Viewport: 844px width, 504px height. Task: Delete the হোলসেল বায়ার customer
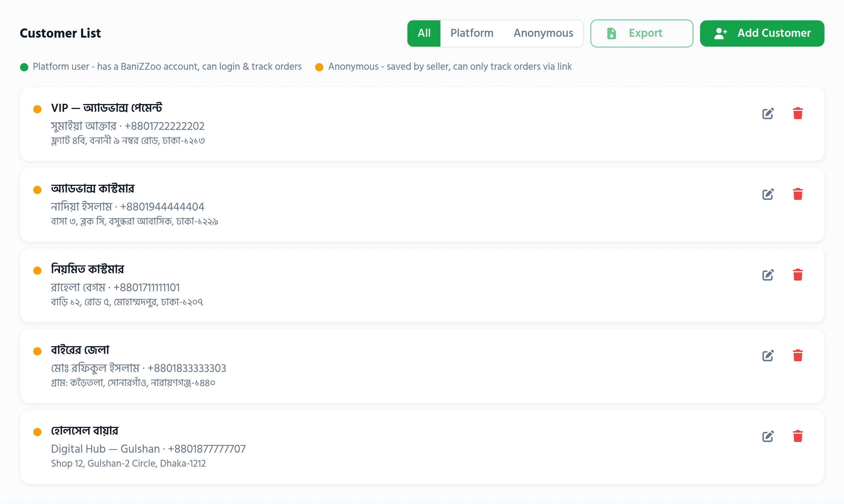pos(798,436)
